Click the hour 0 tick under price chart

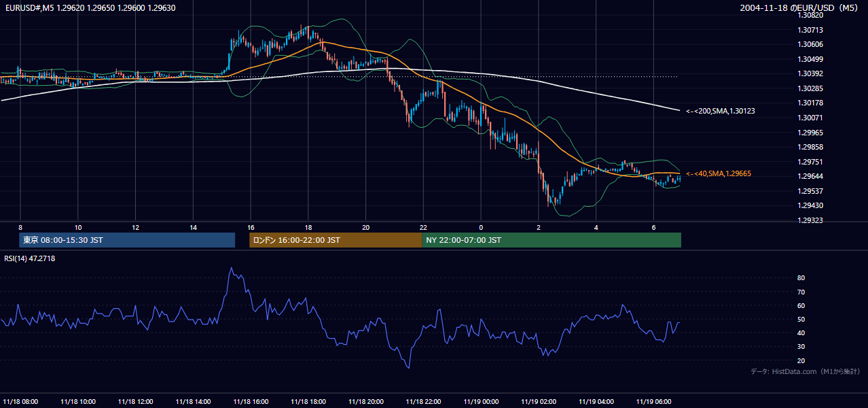(481, 227)
